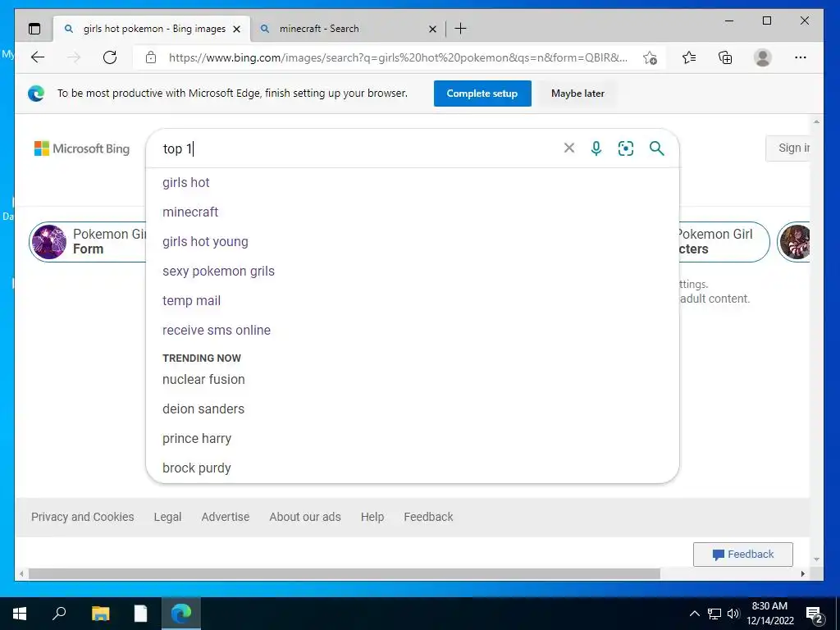840x630 pixels.
Task: Select 'minecraft' suggestion
Action: 413,212
